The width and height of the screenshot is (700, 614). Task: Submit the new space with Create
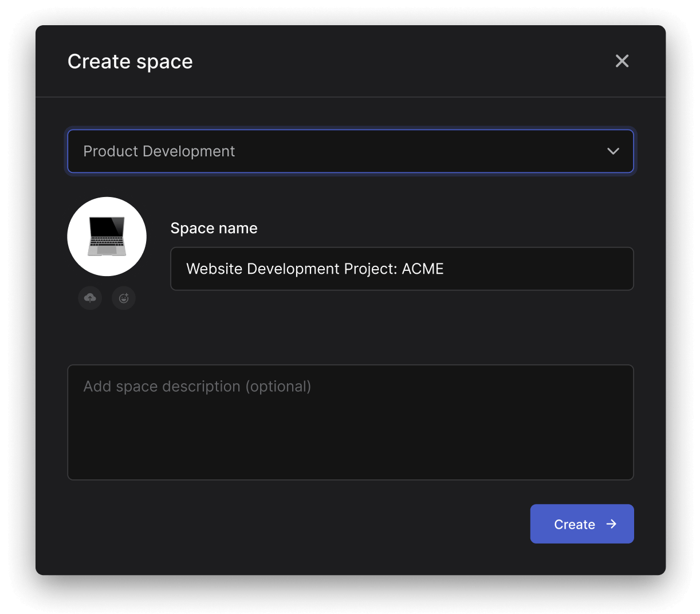(x=582, y=524)
